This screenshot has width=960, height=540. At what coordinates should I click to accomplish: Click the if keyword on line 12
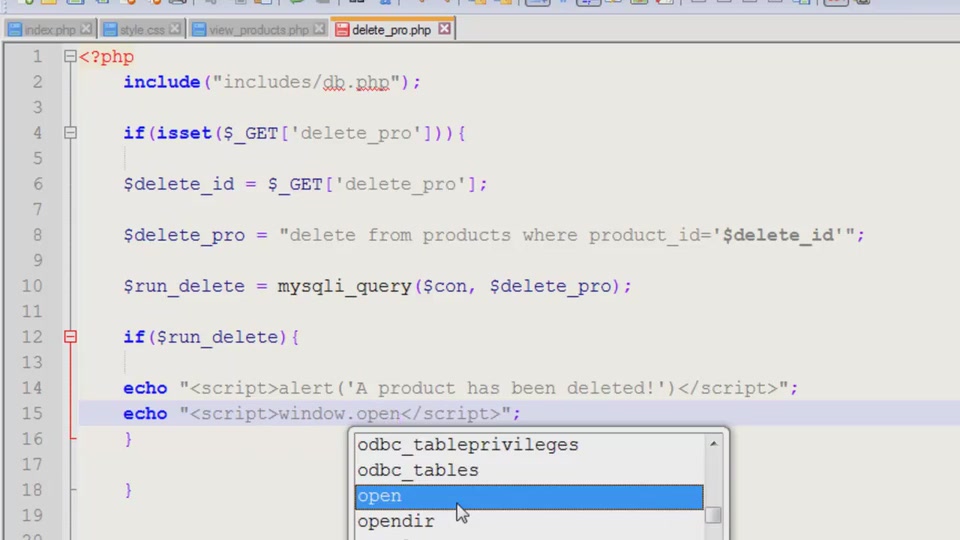point(133,337)
